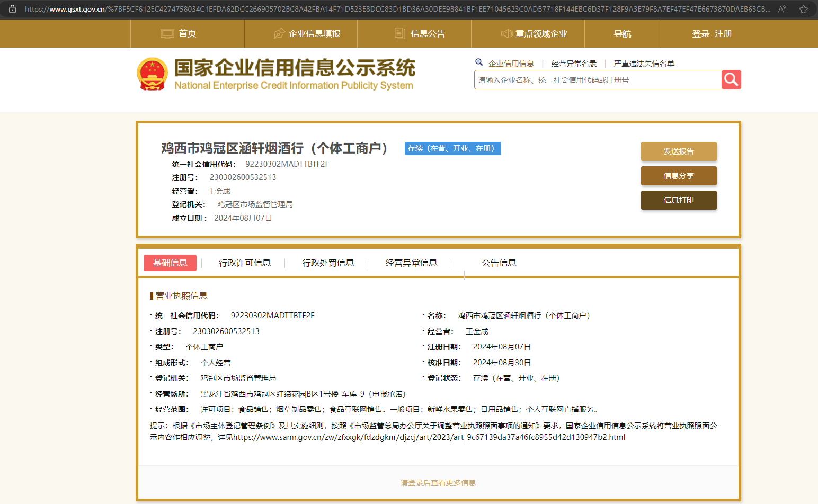Click the red magnifier search button

pyautogui.click(x=731, y=79)
